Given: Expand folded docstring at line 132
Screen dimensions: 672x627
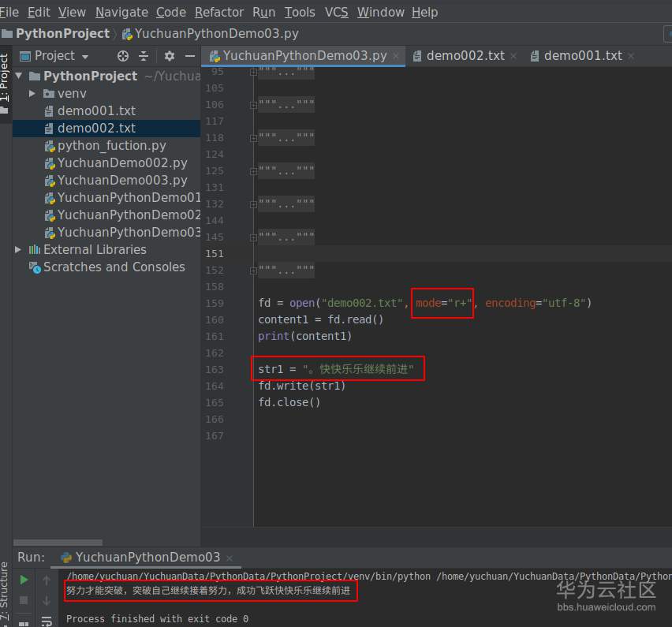Looking at the screenshot, I should pos(253,204).
